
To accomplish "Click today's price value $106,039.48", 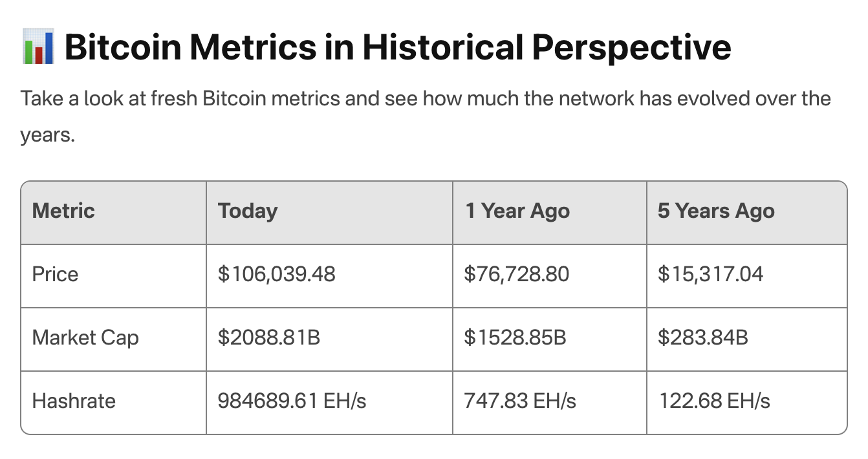I will tap(277, 274).
